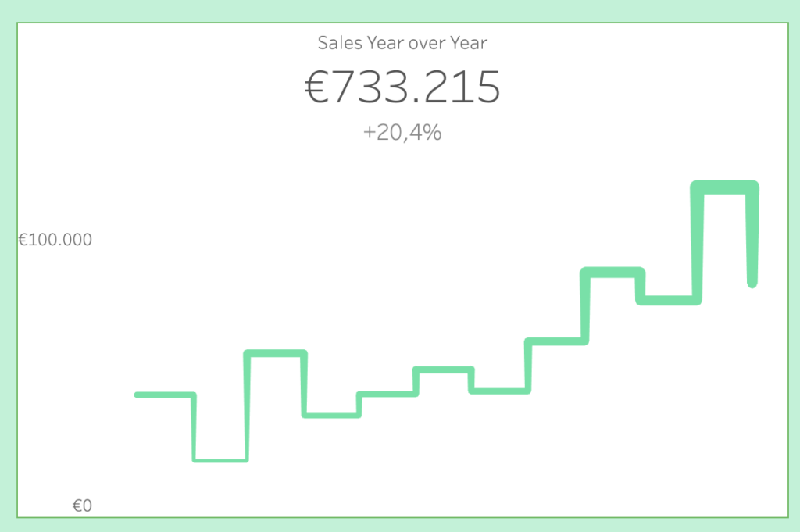
Task: Select the €733.215 total sales figure
Action: (x=402, y=87)
